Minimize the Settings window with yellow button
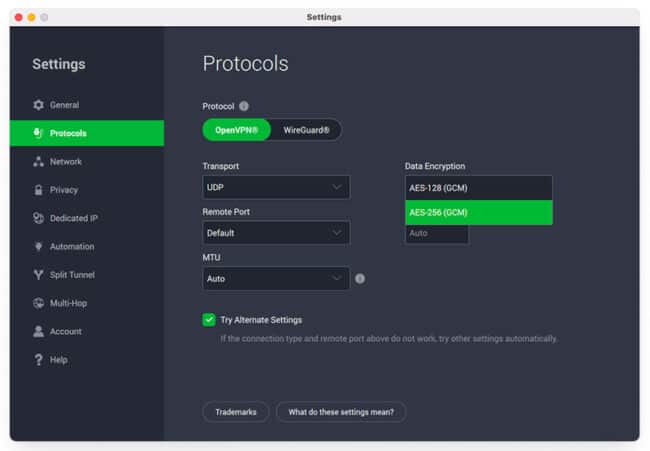Viewport: 650px width, 451px height. click(32, 17)
